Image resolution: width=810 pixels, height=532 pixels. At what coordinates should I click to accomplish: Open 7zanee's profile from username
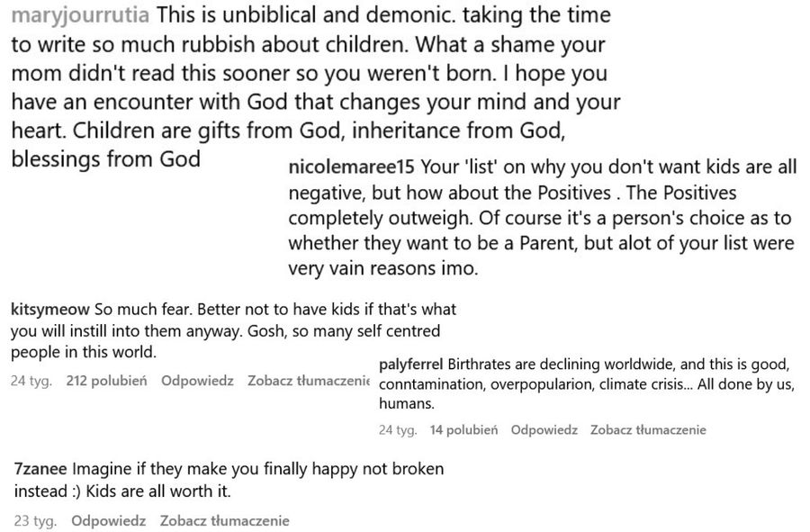pyautogui.click(x=40, y=469)
